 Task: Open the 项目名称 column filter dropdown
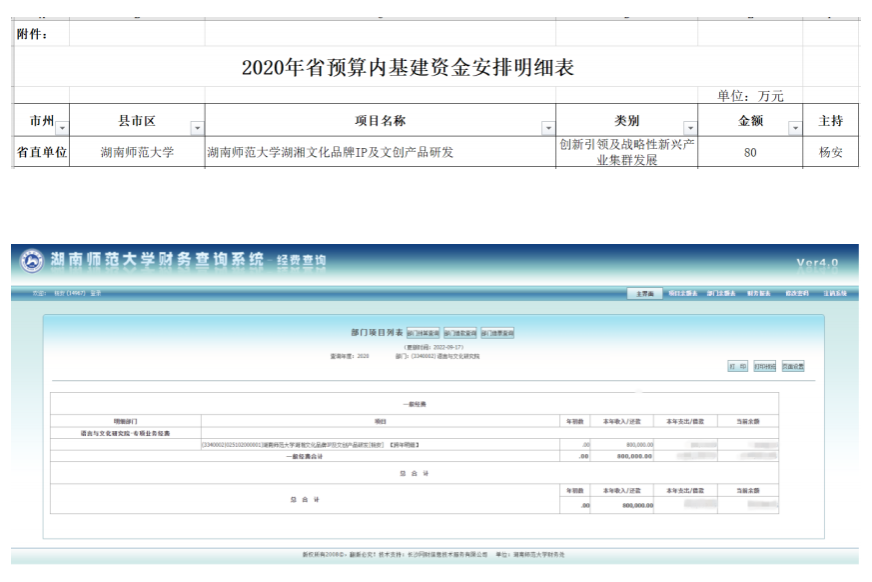coord(548,128)
